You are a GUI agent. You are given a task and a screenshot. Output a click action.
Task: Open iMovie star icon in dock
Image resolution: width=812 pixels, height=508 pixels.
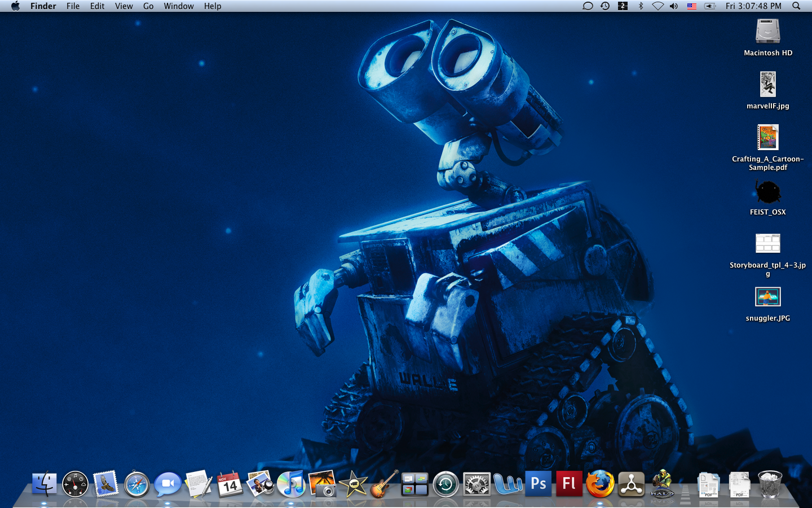[353, 484]
